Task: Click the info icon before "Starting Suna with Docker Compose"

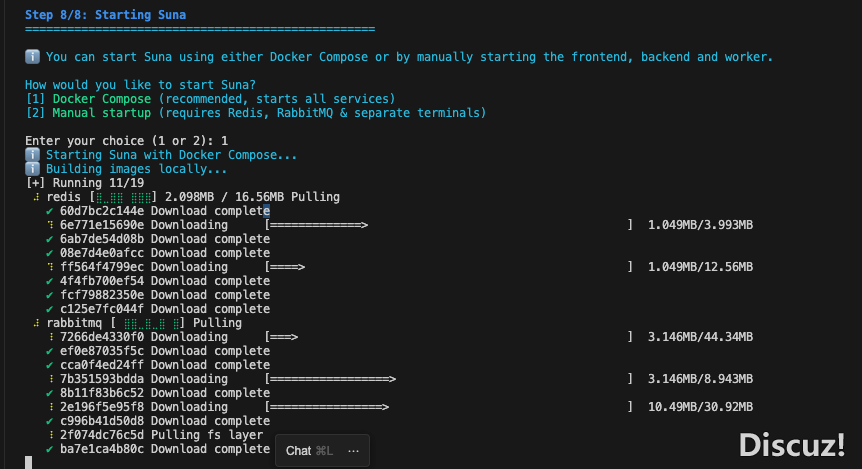Action: (x=32, y=155)
